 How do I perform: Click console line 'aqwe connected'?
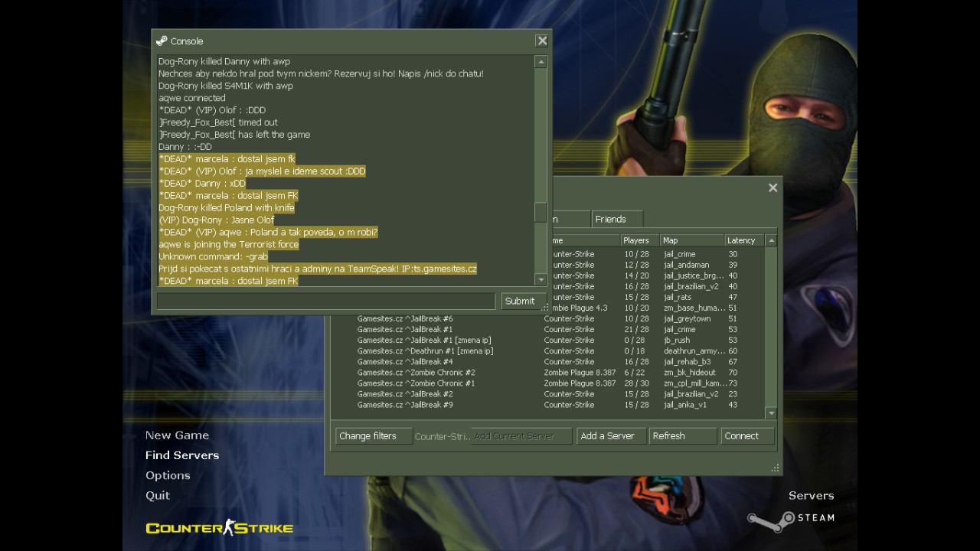(192, 98)
